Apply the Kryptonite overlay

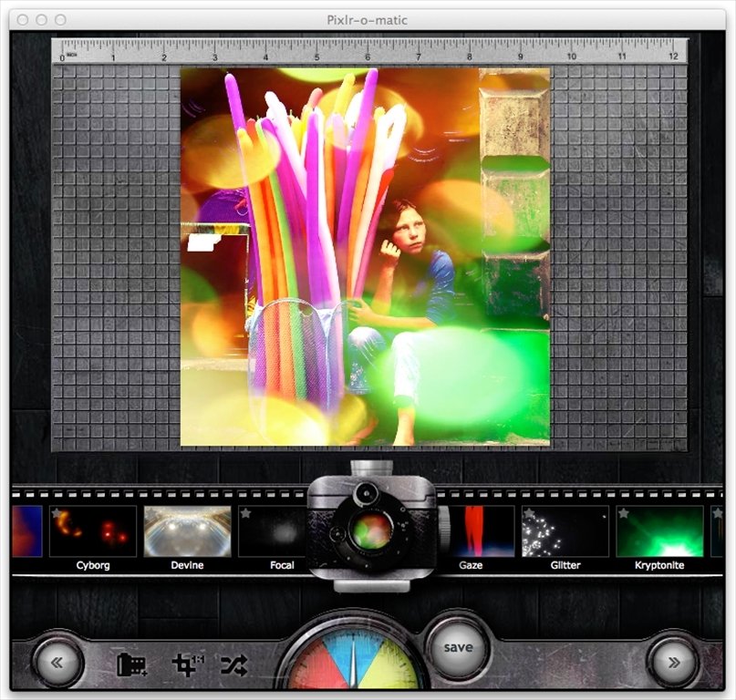pyautogui.click(x=659, y=531)
